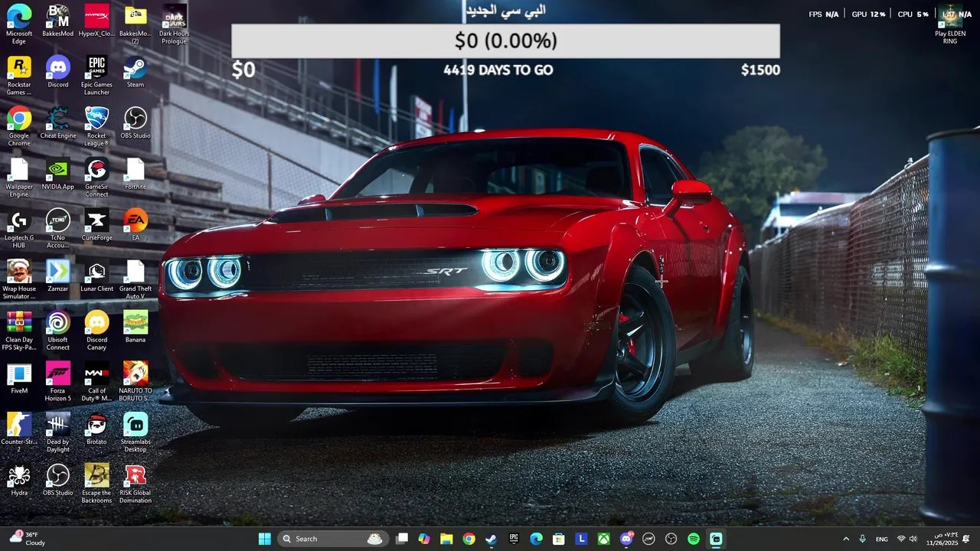Viewport: 980px width, 551px height.
Task: Open the Banana desktop icon
Action: (x=136, y=326)
